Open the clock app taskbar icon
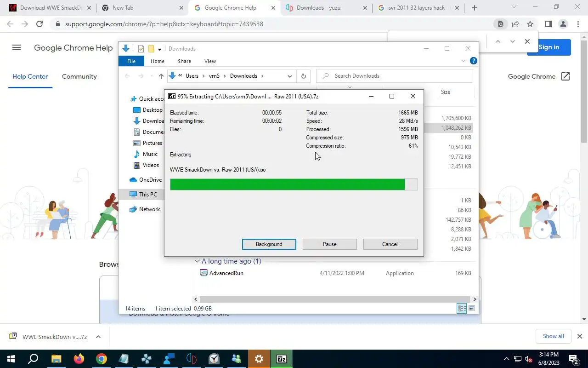 [x=214, y=359]
